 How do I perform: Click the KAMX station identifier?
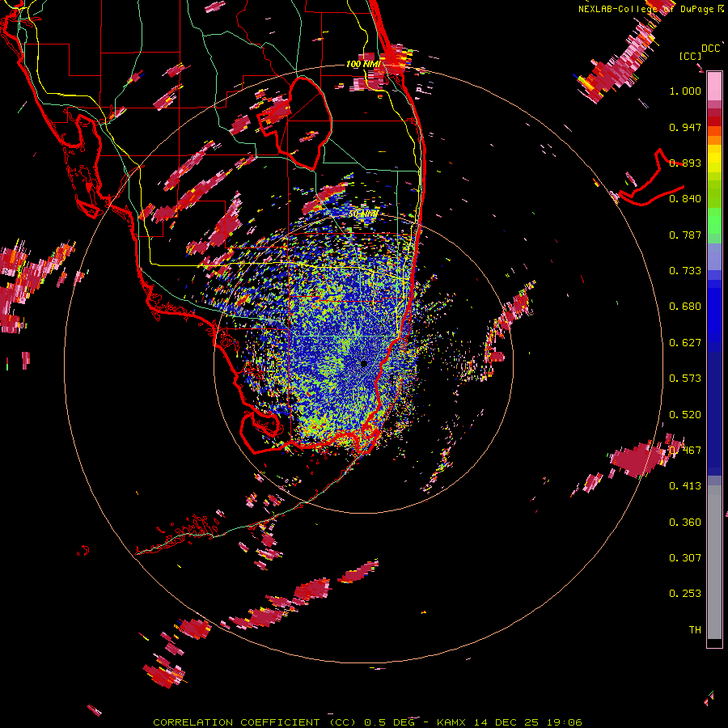pyautogui.click(x=451, y=722)
